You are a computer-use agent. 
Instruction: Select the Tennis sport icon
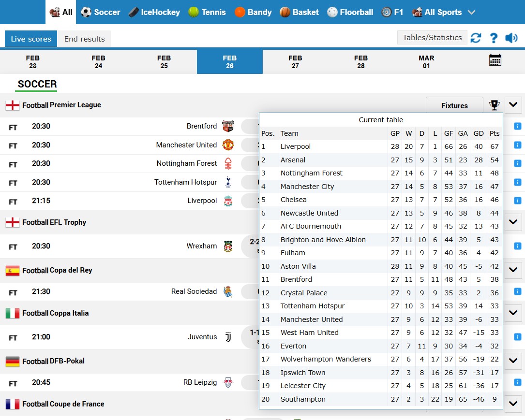193,12
